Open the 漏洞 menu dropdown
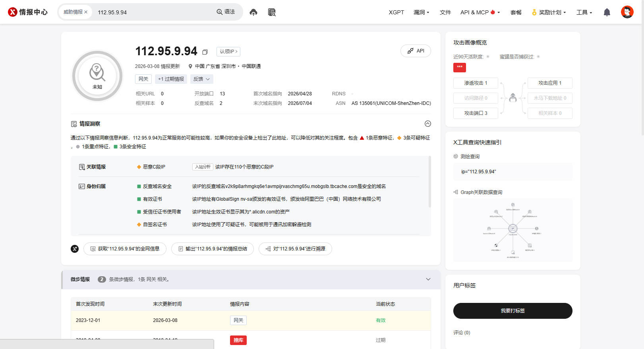Screen dimensions: 644x349 [x=422, y=12]
